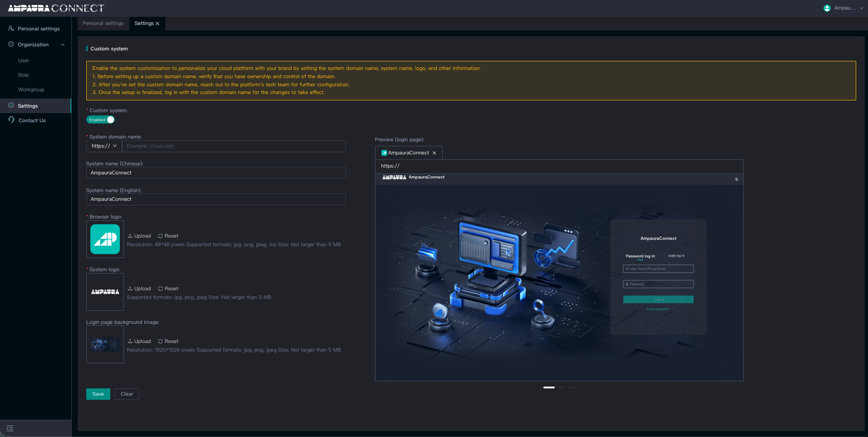Collapse the Organization menu chevron

(63, 45)
